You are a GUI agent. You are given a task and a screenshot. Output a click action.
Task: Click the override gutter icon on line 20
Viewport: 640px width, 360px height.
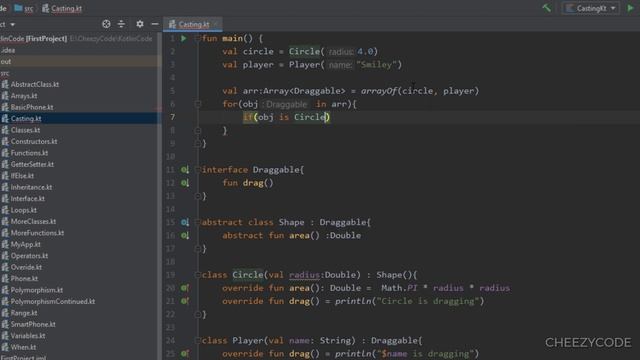pyautogui.click(x=185, y=288)
